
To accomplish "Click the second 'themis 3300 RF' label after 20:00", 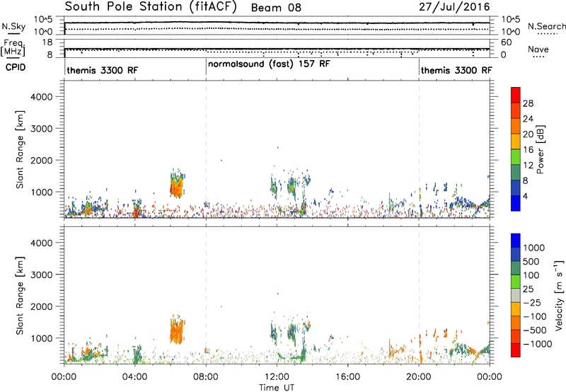I will (456, 70).
